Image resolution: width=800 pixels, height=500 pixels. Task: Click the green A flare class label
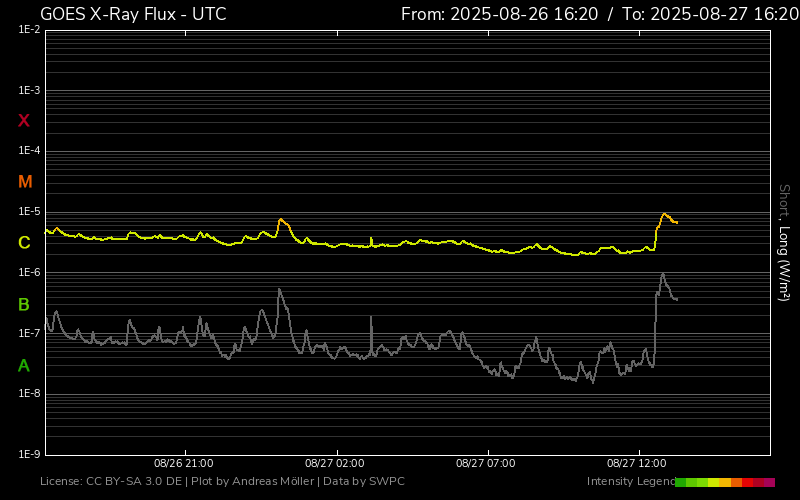pos(24,365)
